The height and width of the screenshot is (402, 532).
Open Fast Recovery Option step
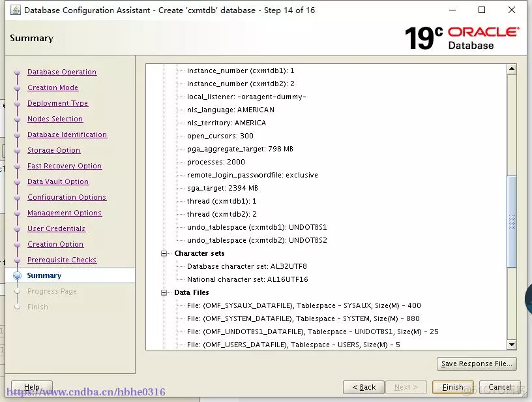[65, 166]
